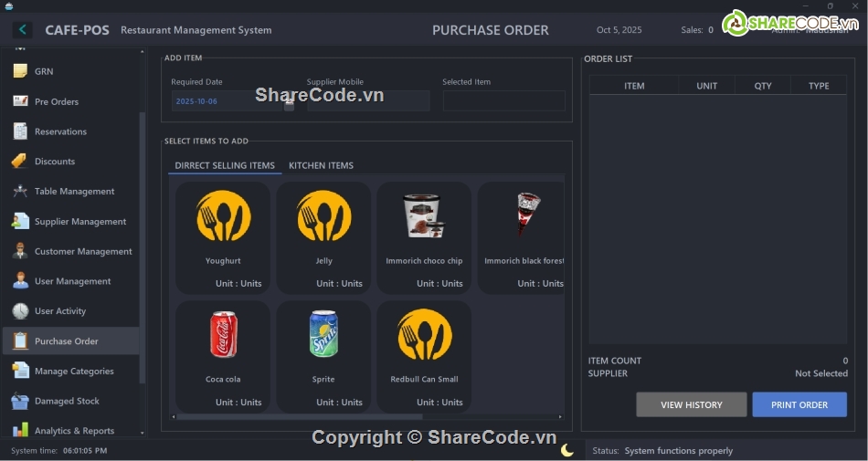Select the Coca cola item
The height and width of the screenshot is (461, 868).
(223, 357)
